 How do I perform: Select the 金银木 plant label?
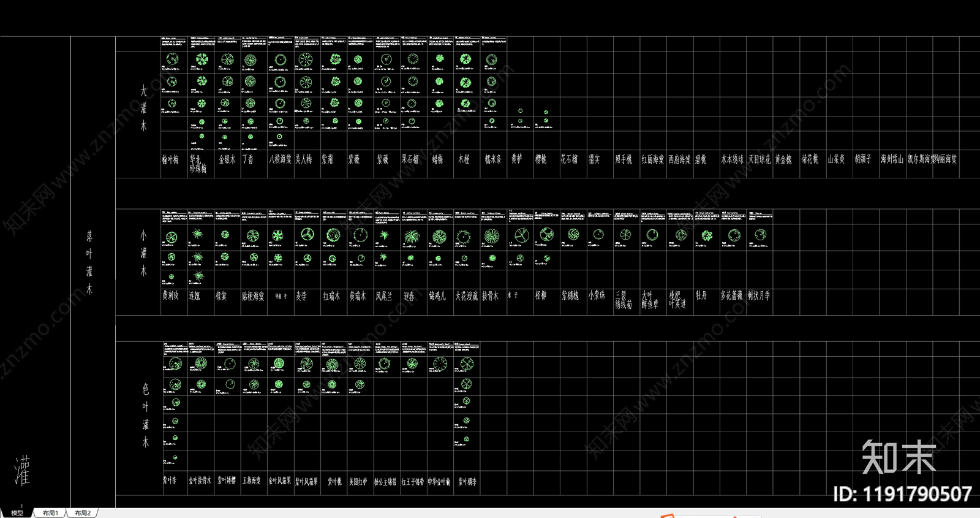227,159
